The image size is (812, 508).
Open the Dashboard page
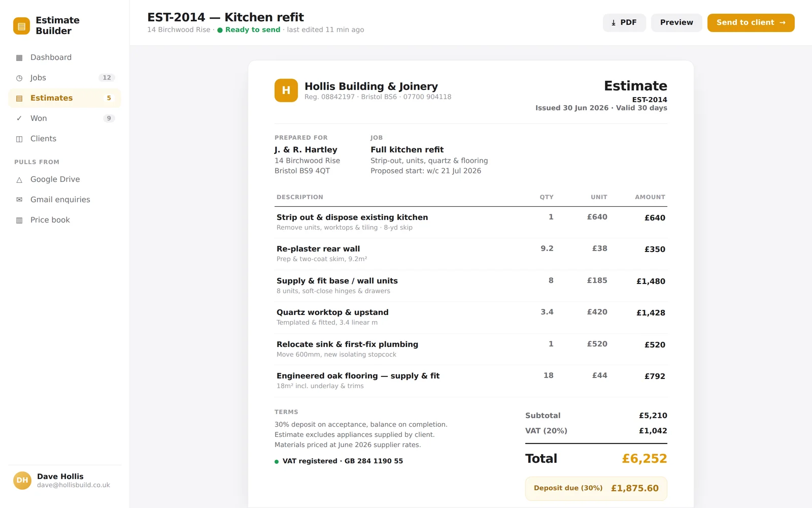click(64, 57)
